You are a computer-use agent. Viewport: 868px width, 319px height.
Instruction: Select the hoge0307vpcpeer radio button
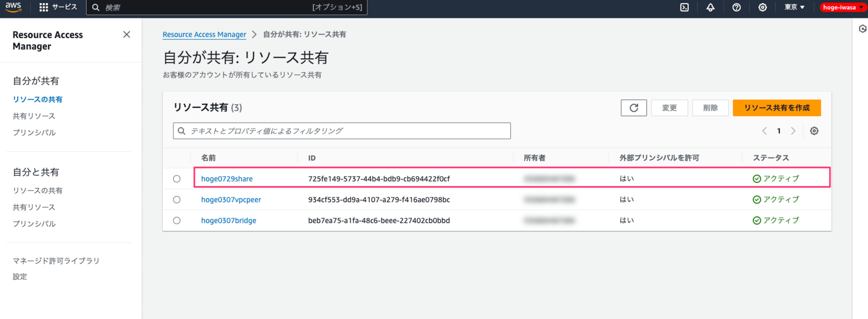pos(177,200)
